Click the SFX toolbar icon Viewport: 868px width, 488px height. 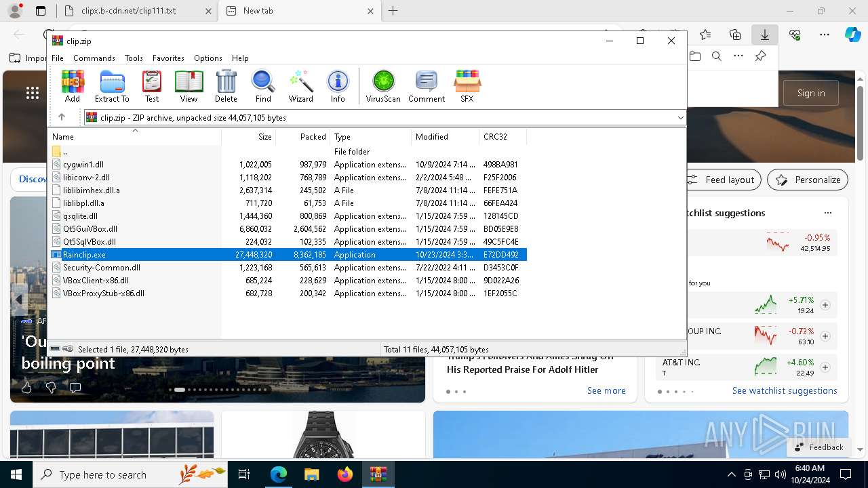click(467, 86)
